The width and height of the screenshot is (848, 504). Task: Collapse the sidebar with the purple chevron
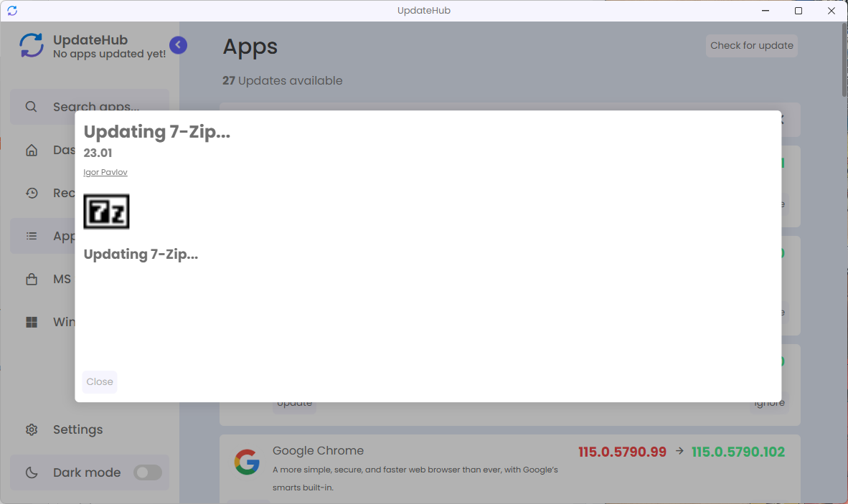178,45
